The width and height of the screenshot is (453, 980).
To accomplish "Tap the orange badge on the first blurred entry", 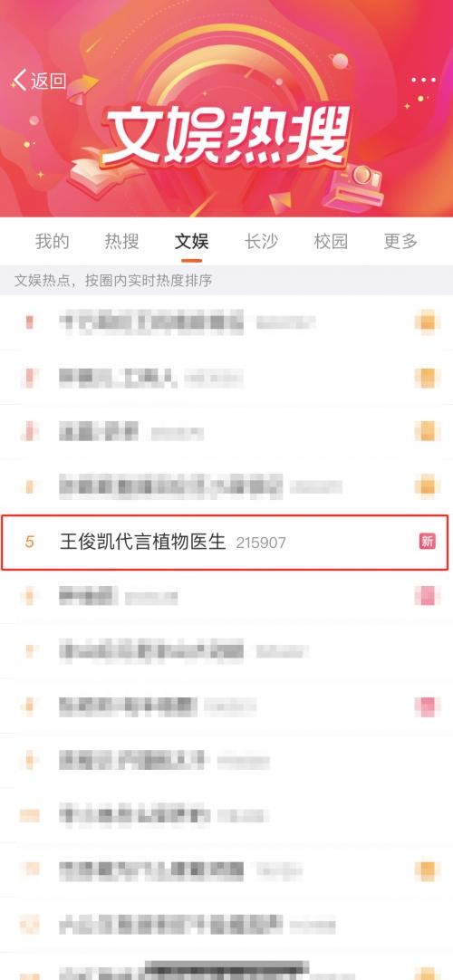I will pos(428,322).
